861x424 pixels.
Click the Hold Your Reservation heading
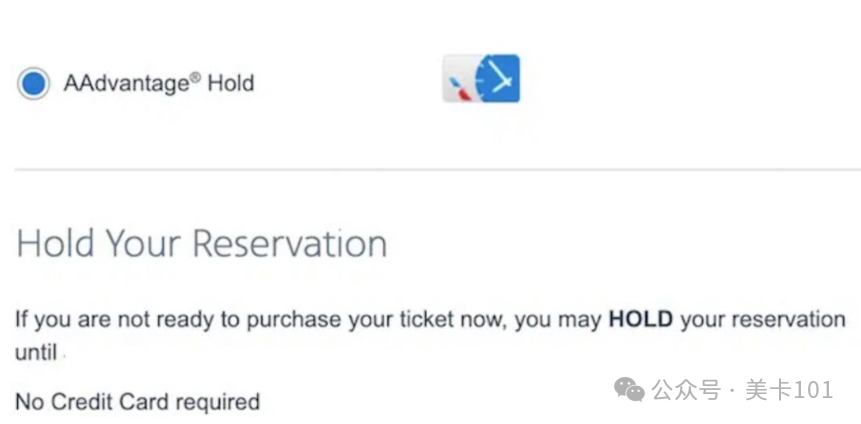[x=202, y=243]
